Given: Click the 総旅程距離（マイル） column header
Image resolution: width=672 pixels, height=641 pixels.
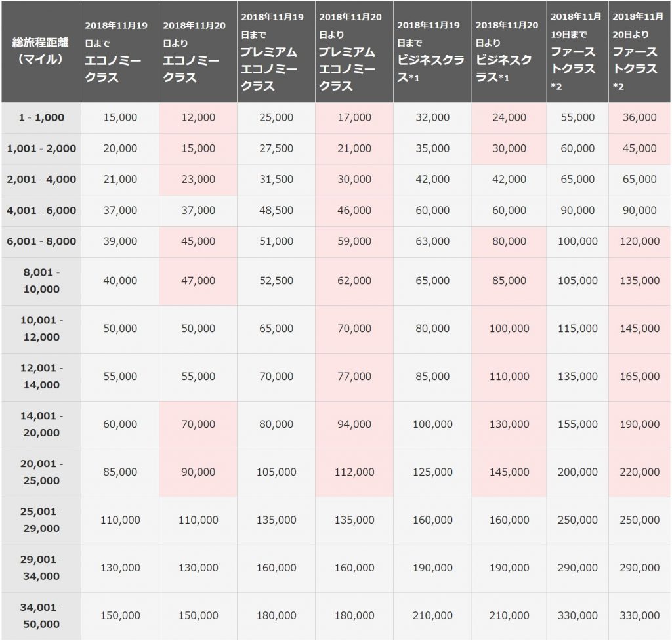Looking at the screenshot, I should tap(41, 51).
